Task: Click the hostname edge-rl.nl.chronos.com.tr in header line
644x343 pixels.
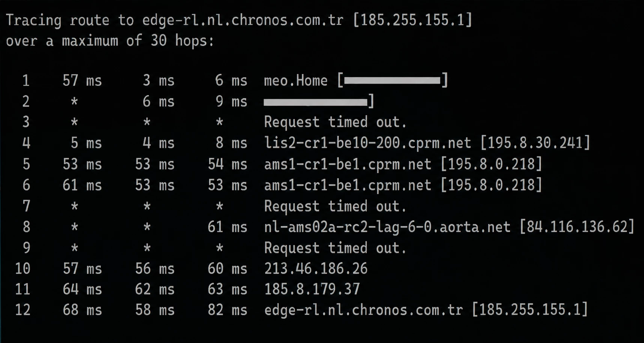Action: [x=243, y=21]
